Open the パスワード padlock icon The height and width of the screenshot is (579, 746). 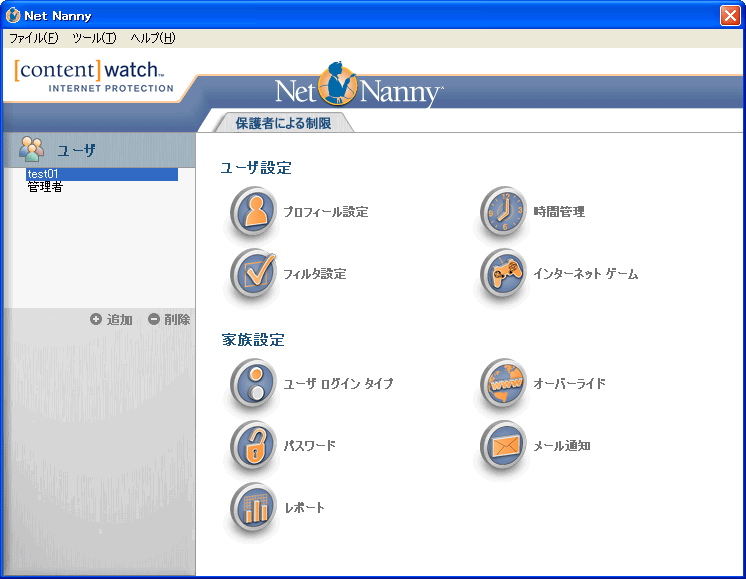click(253, 445)
